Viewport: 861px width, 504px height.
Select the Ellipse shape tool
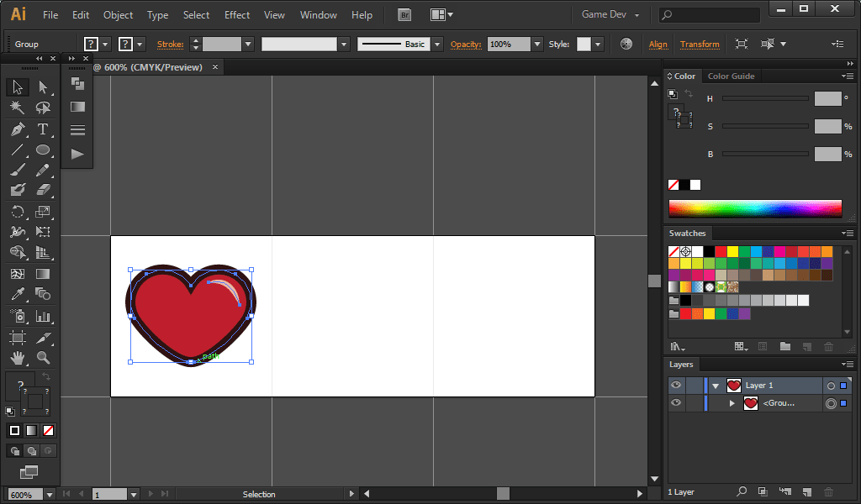point(43,150)
